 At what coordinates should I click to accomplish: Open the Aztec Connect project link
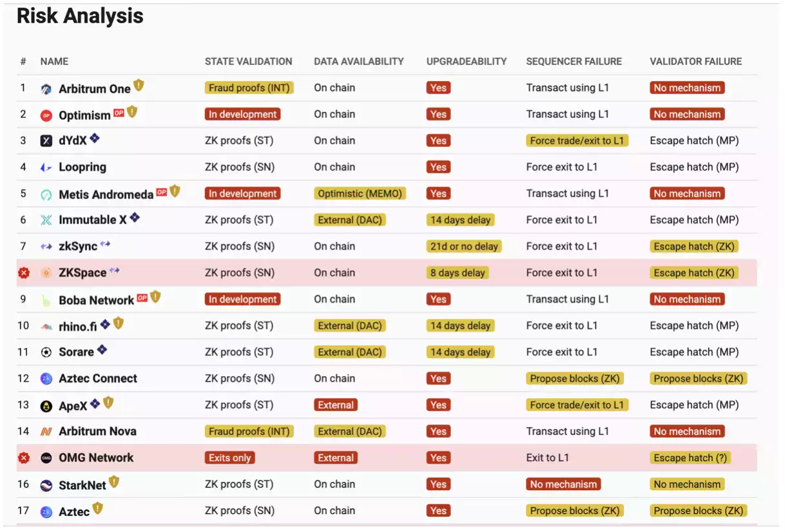(x=98, y=379)
